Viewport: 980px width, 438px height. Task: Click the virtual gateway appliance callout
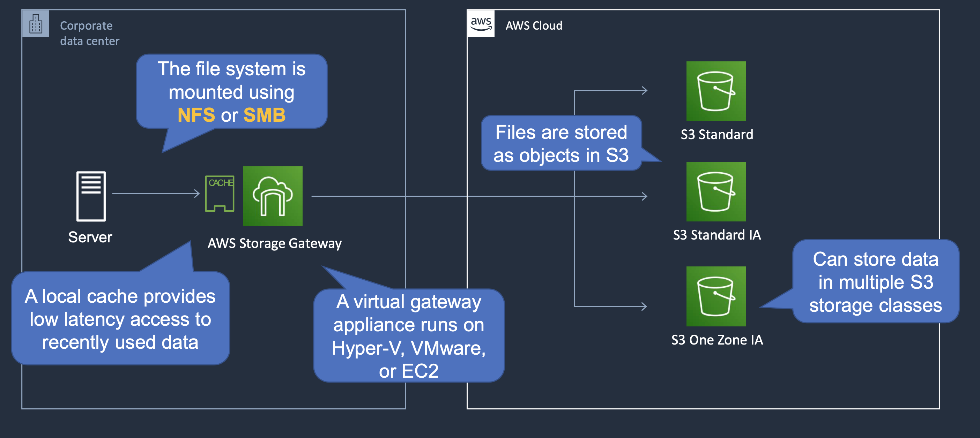tap(409, 336)
